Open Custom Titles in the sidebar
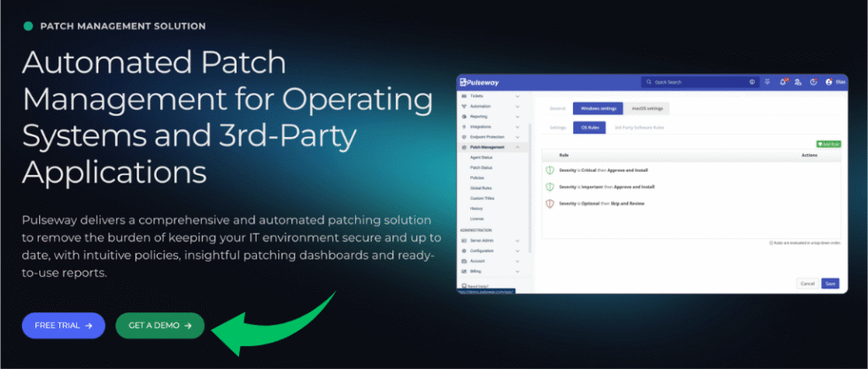The height and width of the screenshot is (369, 868). pyautogui.click(x=482, y=198)
